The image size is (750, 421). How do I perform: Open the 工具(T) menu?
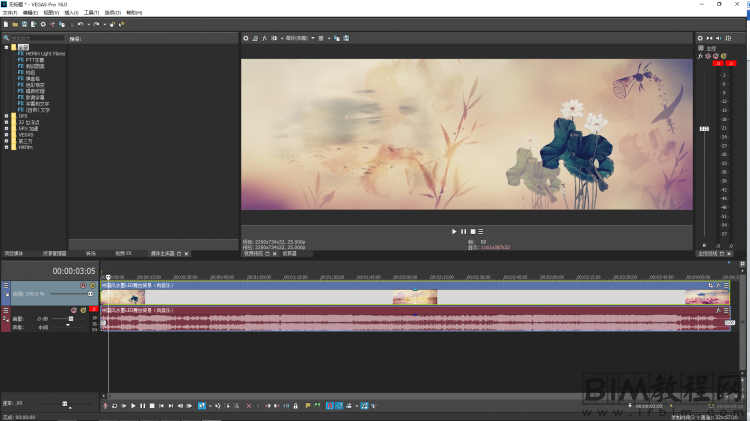tap(91, 12)
